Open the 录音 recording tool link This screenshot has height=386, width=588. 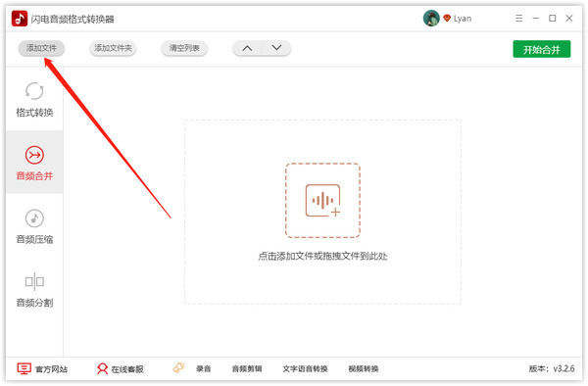(204, 368)
